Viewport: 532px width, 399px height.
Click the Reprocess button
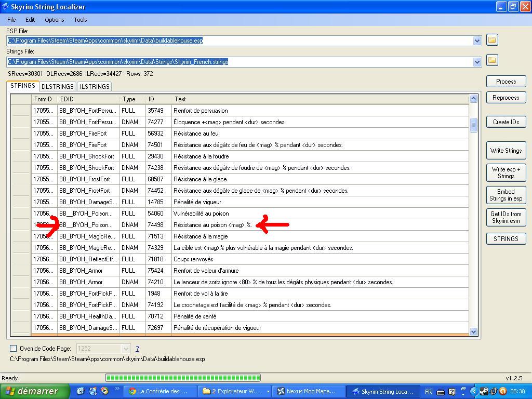click(x=506, y=98)
